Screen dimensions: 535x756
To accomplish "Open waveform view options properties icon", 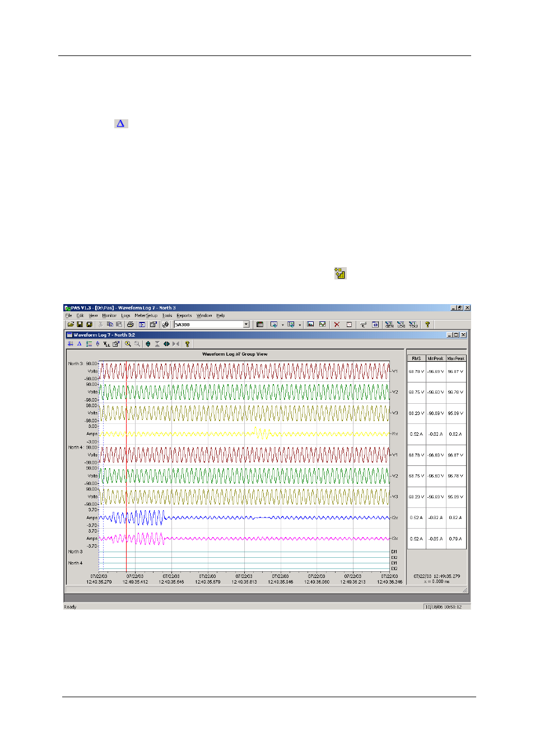I will pos(116,344).
